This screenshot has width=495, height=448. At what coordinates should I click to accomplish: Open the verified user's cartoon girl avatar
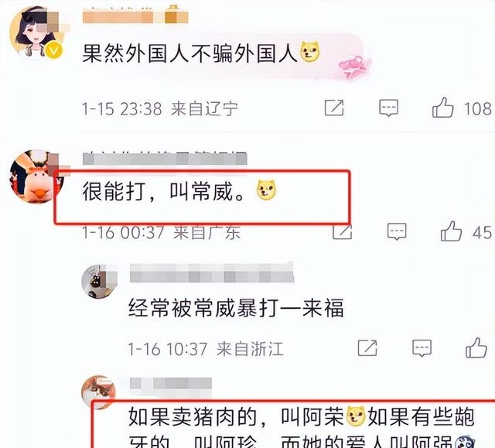(36, 32)
